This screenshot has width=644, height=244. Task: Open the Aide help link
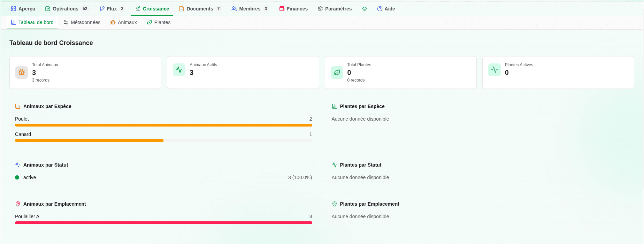[386, 9]
